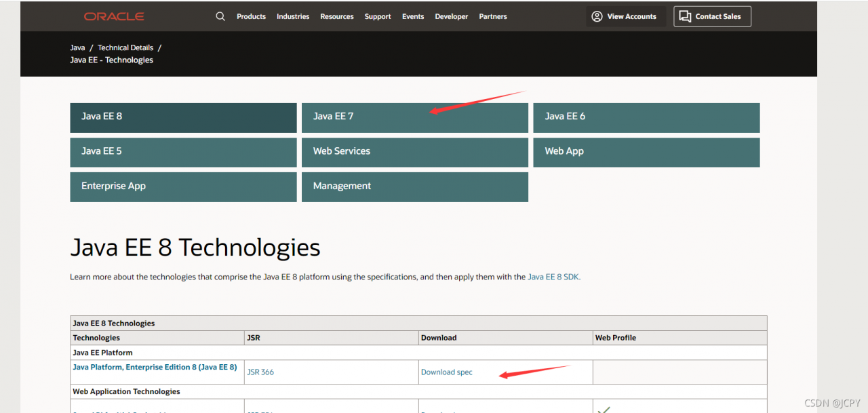The width and height of the screenshot is (868, 413).
Task: Select the Web Services tile
Action: tap(415, 152)
